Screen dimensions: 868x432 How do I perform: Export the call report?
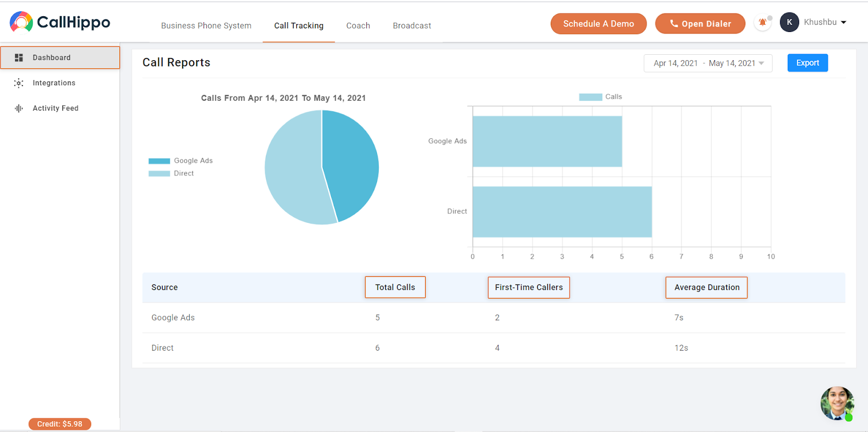pos(807,63)
